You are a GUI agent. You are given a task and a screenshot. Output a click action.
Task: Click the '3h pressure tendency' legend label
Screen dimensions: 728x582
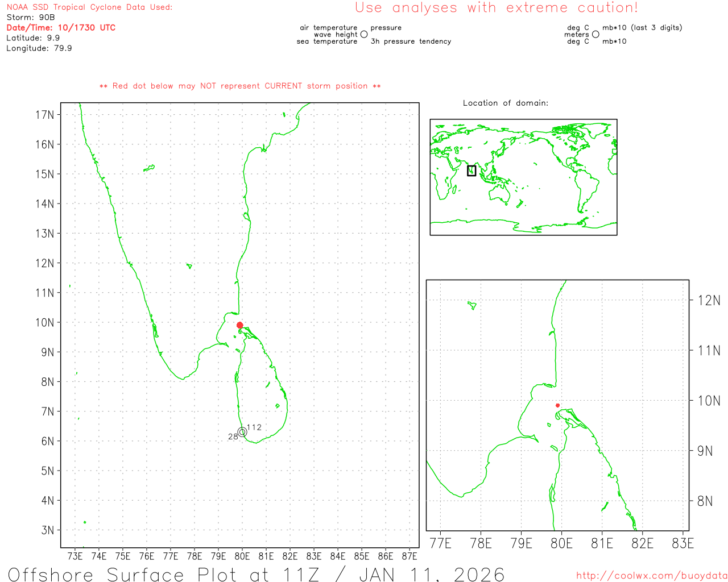[x=411, y=41]
